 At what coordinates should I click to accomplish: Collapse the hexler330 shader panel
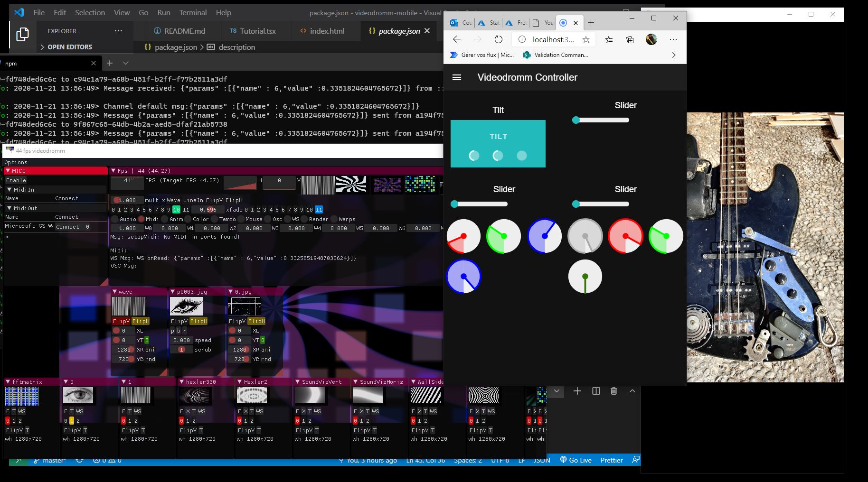coord(181,382)
